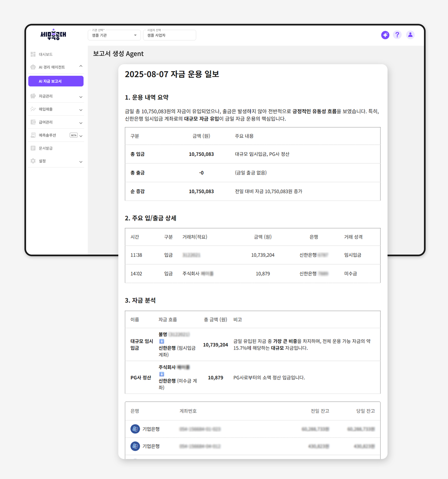Click the BETA badge on 예측솔루션
This screenshot has height=479, width=448.
(74, 135)
